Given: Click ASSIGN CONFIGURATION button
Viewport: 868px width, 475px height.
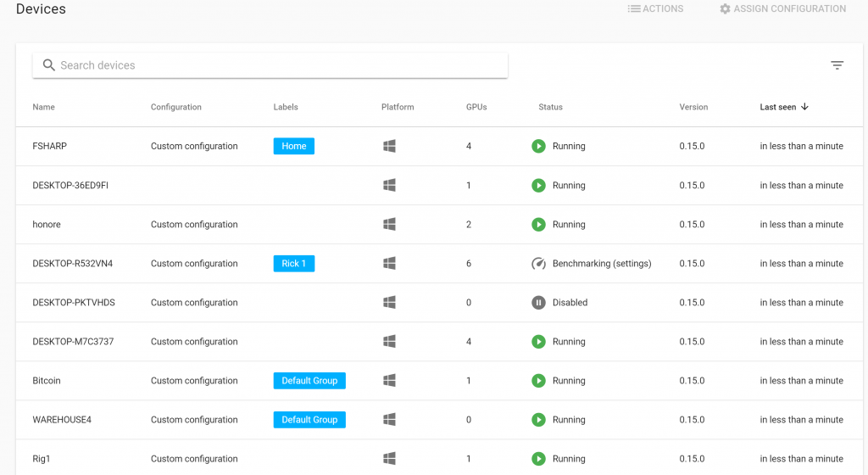Looking at the screenshot, I should (782, 8).
